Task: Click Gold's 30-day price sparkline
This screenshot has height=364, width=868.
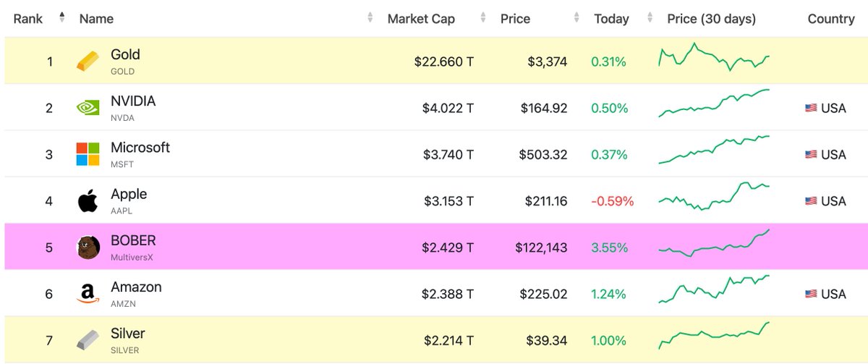Action: [714, 57]
